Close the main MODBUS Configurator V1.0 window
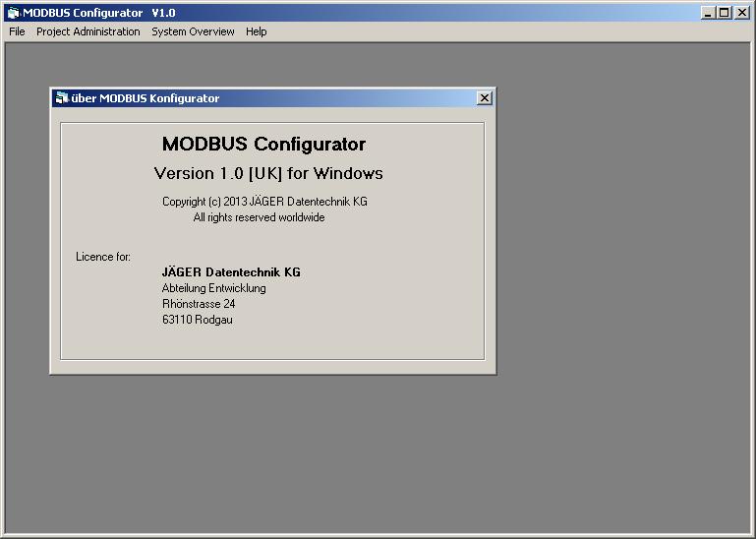This screenshot has height=539, width=756. click(742, 13)
